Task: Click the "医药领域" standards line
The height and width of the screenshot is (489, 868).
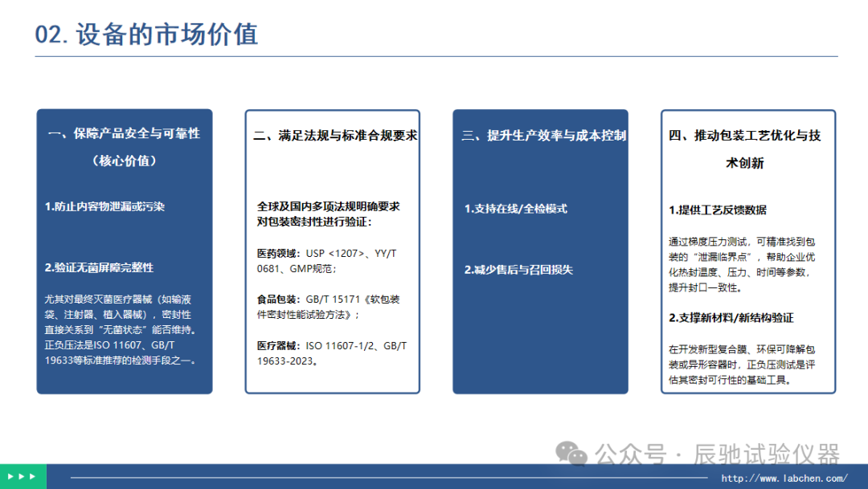Action: coord(326,261)
